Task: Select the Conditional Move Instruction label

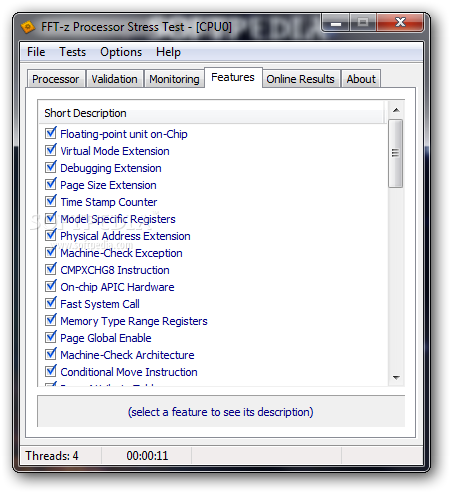Action: [129, 372]
